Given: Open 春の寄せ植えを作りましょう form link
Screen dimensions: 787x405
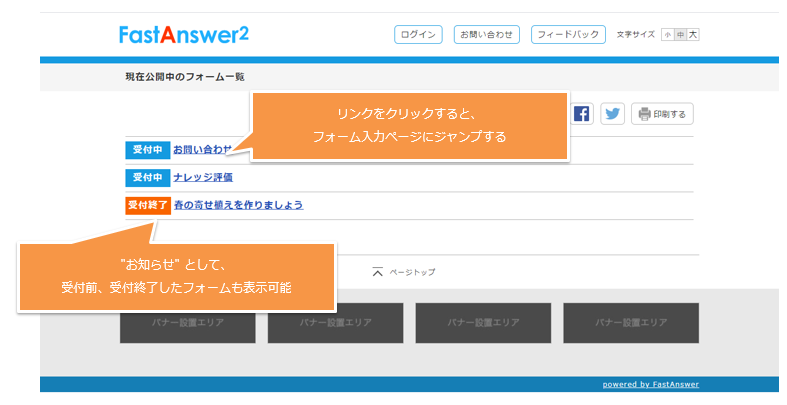Looking at the screenshot, I should (x=238, y=205).
